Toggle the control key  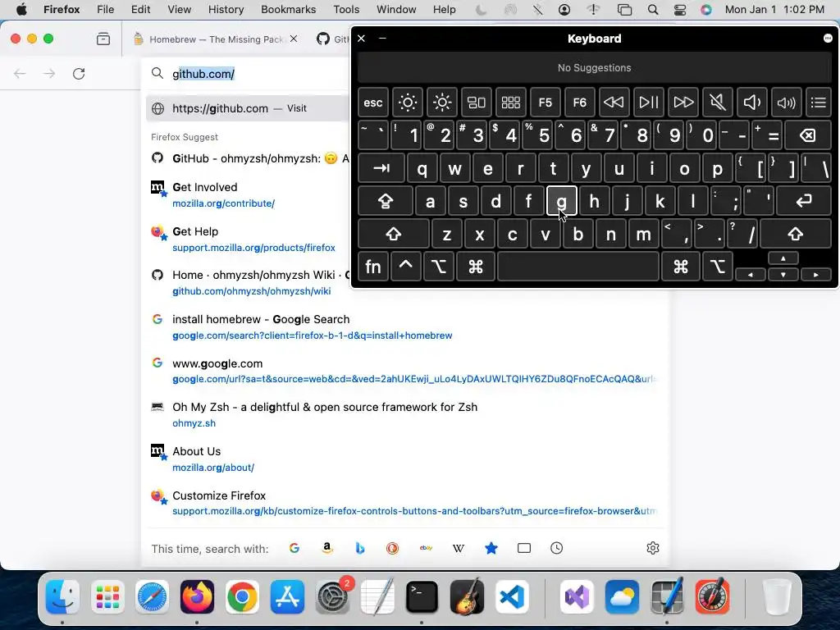[x=405, y=267]
